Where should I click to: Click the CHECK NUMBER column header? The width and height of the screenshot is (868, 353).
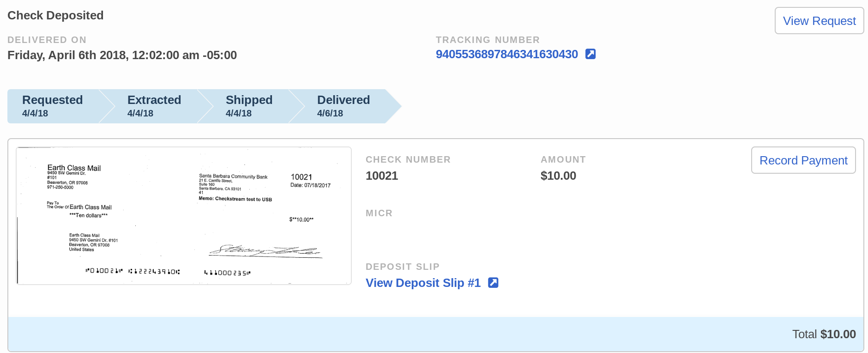408,159
